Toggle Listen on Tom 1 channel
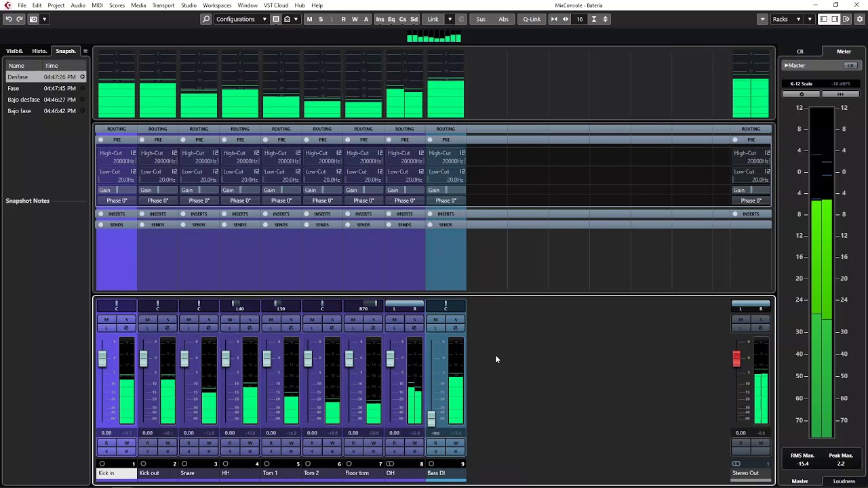This screenshot has width=868, height=488. (x=271, y=328)
